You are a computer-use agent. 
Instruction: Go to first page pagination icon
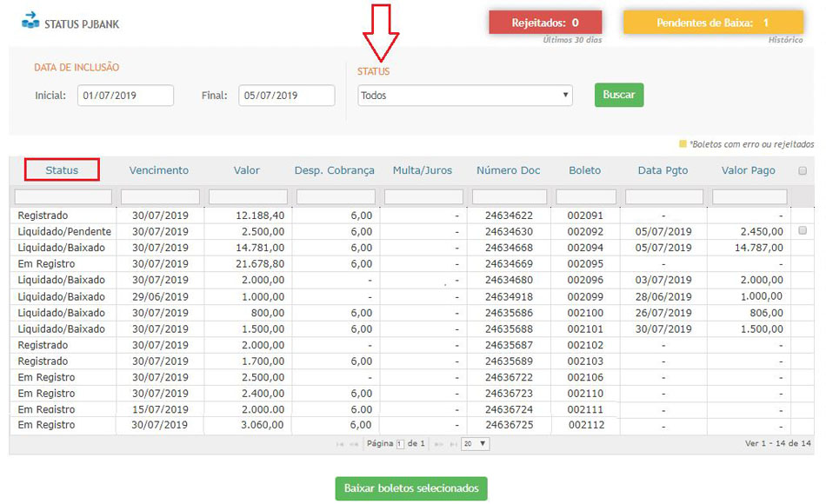coord(340,444)
